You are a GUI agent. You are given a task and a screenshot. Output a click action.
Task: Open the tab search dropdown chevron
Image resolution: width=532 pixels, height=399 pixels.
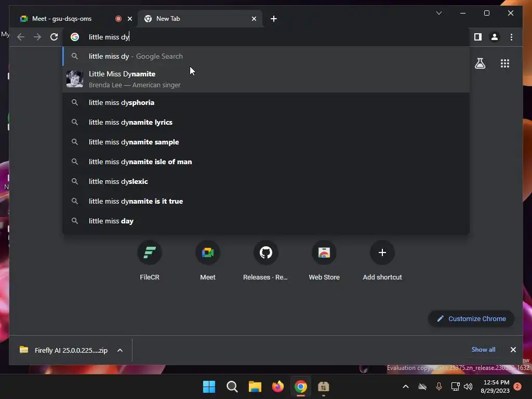pyautogui.click(x=438, y=13)
